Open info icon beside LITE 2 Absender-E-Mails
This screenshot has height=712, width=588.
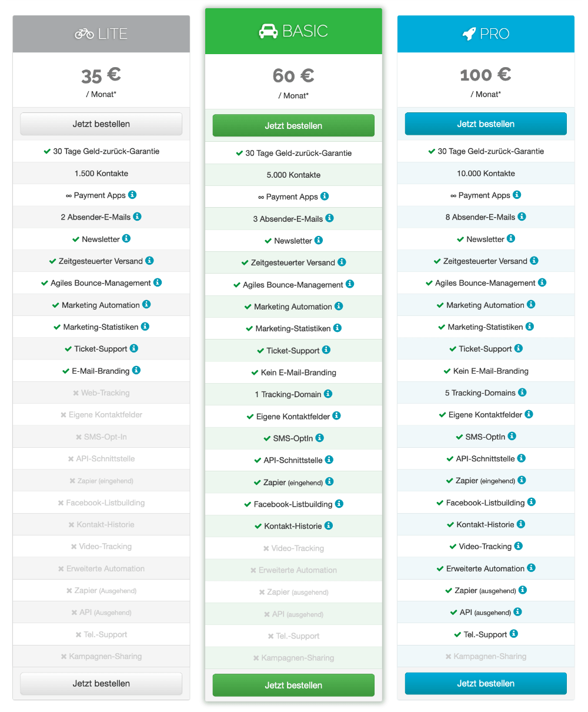137,217
